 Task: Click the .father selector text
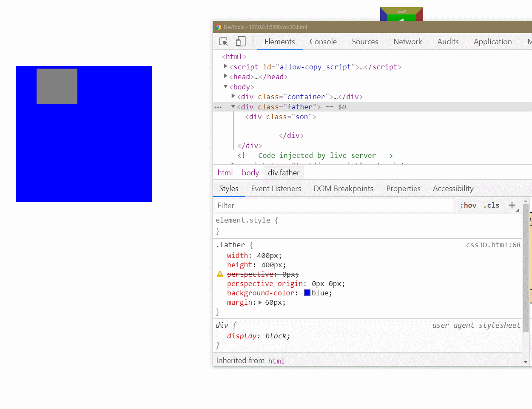point(230,245)
